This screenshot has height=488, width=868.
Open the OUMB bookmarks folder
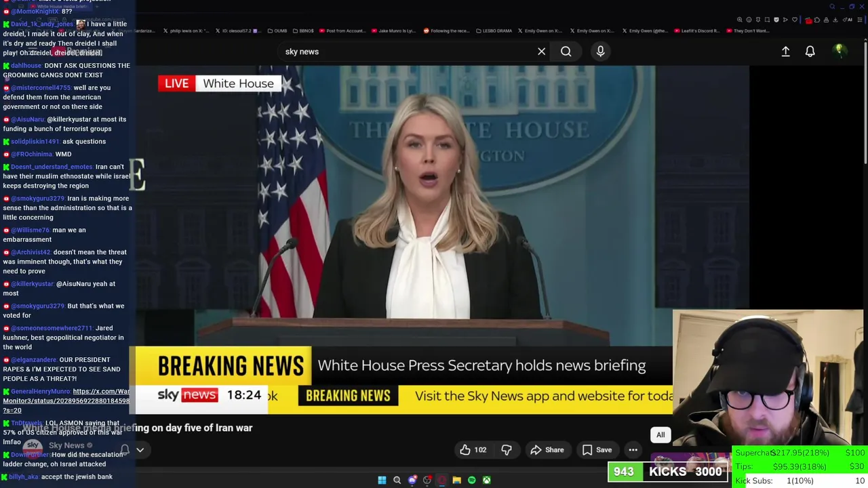click(277, 30)
